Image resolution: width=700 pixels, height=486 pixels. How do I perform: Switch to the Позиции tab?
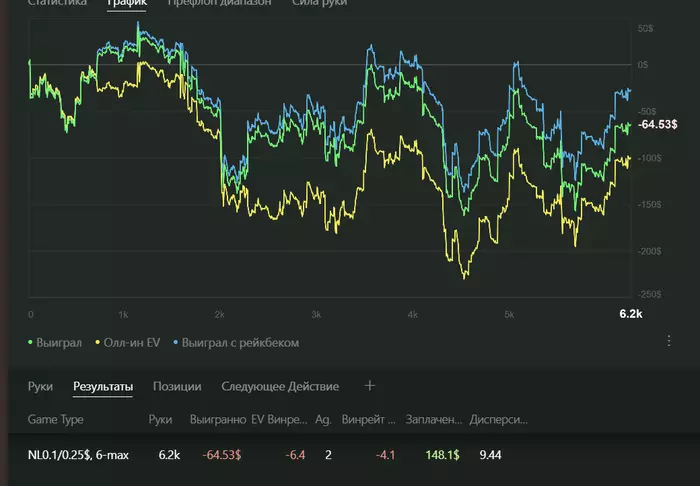(177, 386)
